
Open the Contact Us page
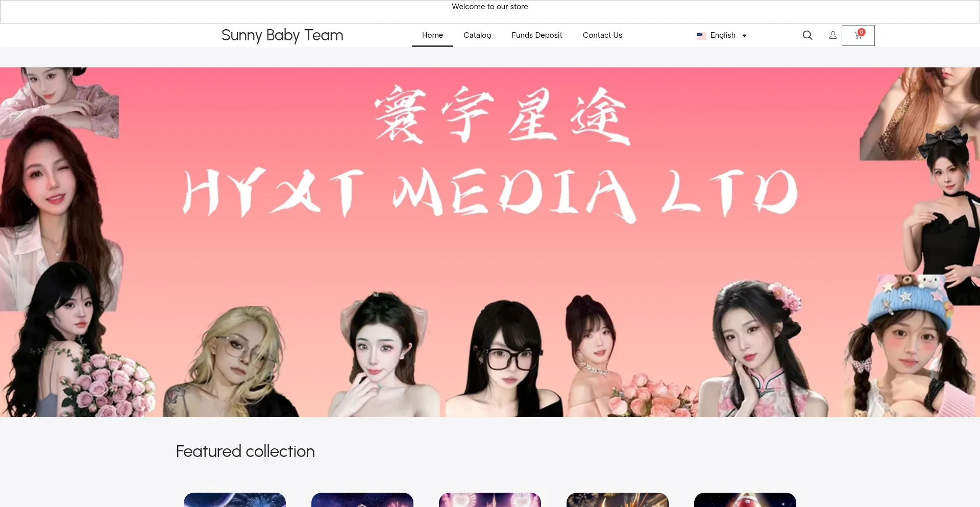click(x=602, y=35)
